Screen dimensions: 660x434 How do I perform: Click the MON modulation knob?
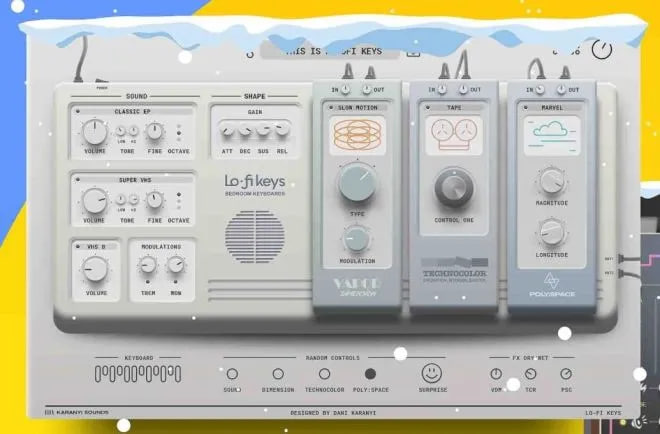click(176, 265)
